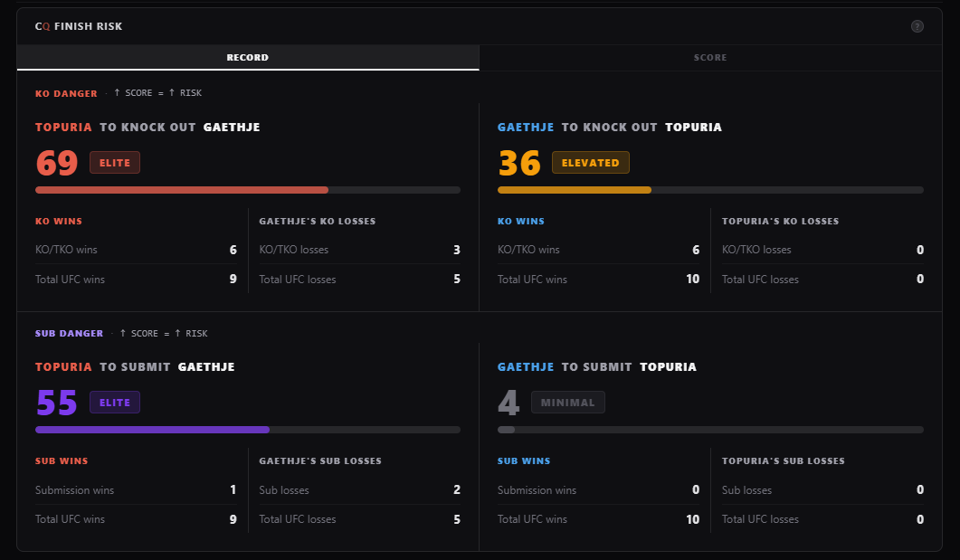Click the large orange score 36
This screenshot has height=560, width=960.
pyautogui.click(x=519, y=164)
